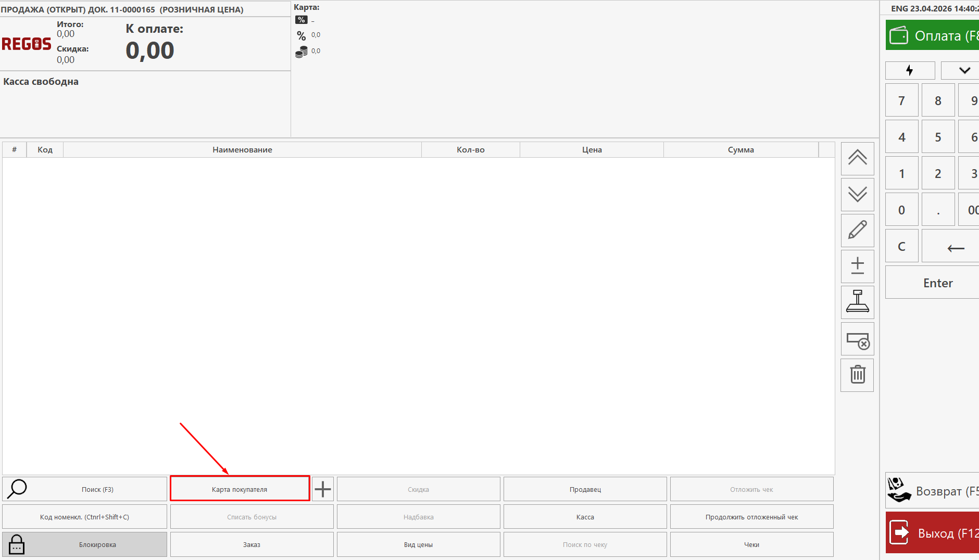This screenshot has height=560, width=979.
Task: Click the double-chevron scroll down icon
Action: (857, 195)
